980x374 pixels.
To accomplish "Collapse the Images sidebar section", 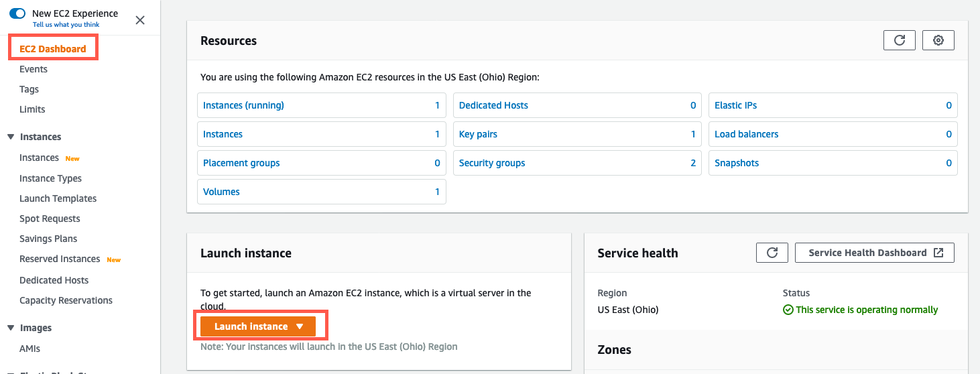I will [11, 328].
